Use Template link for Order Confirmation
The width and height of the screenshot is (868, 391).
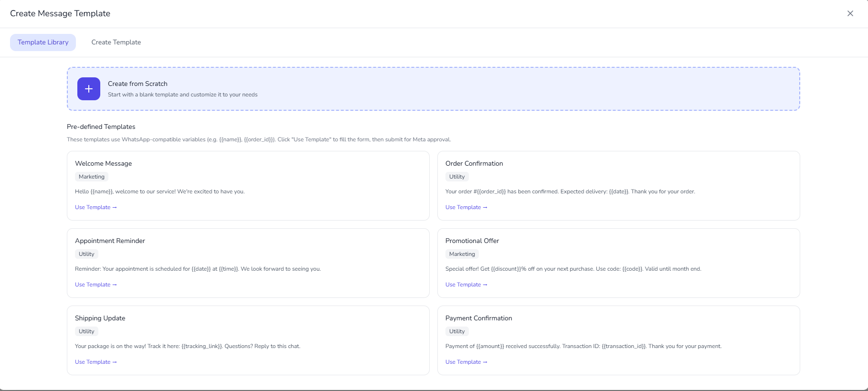pyautogui.click(x=466, y=207)
